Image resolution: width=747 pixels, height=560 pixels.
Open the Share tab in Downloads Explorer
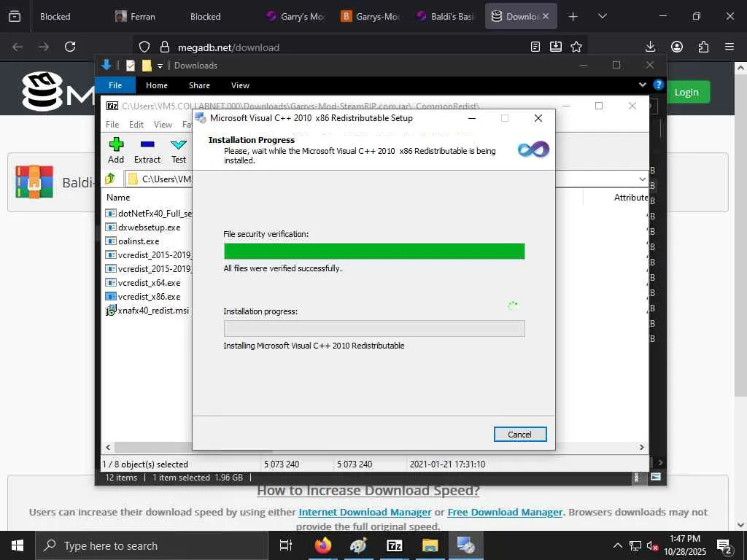[199, 85]
